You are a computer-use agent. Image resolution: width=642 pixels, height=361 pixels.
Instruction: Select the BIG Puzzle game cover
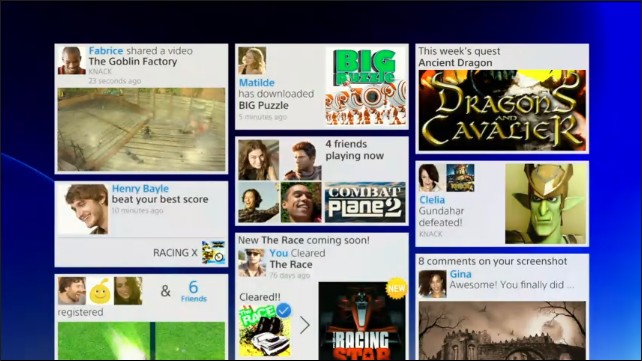pos(366,86)
